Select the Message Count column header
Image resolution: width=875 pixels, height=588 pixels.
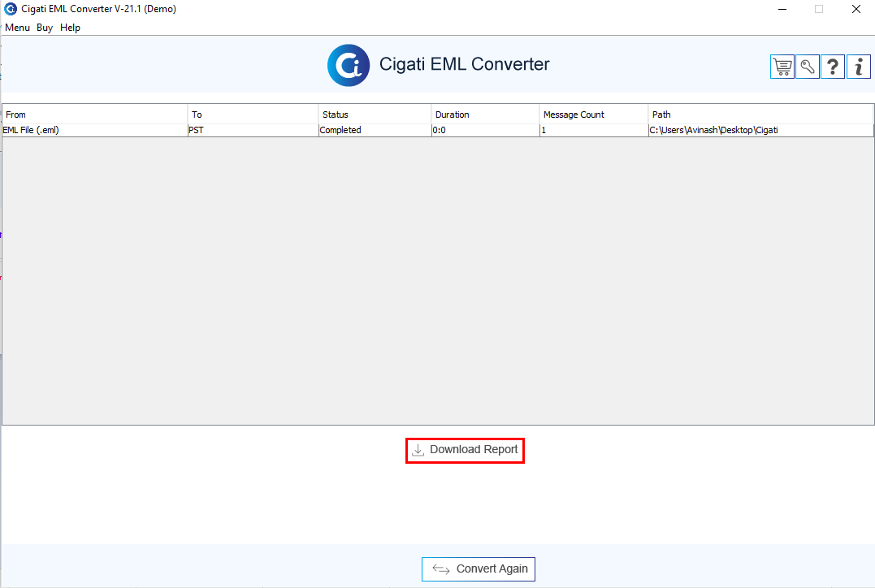click(x=594, y=115)
